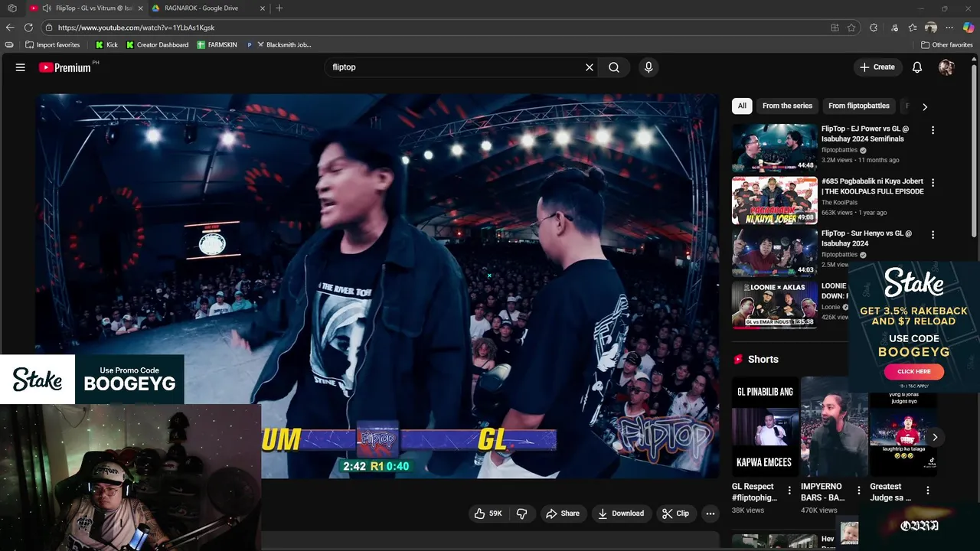Show more filter chips with right arrow
Image resolution: width=980 pixels, height=551 pixels.
click(924, 106)
